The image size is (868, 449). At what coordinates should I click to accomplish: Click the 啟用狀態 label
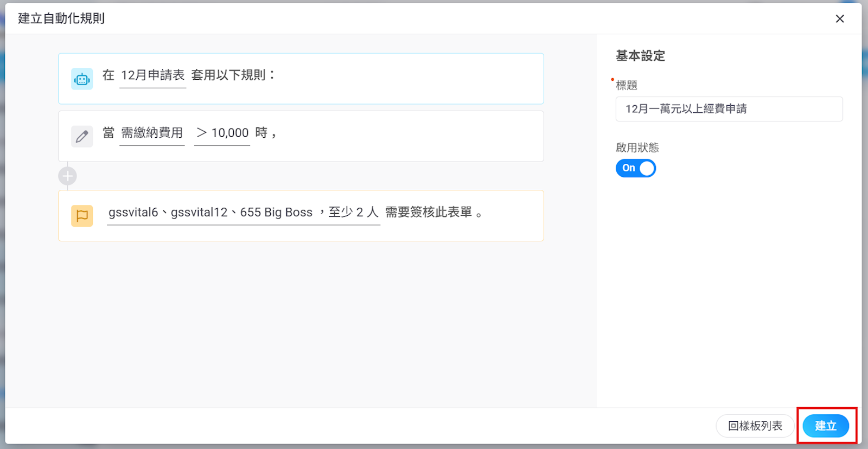[x=637, y=147]
